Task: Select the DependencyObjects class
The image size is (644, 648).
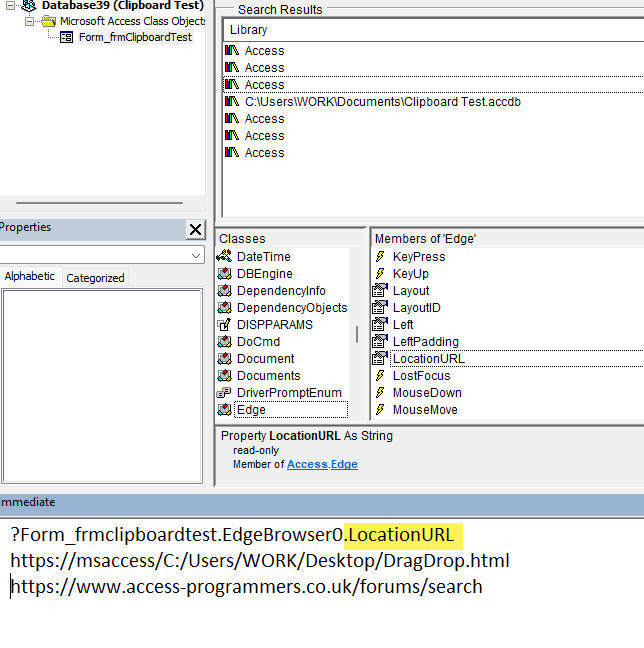Action: point(292,307)
